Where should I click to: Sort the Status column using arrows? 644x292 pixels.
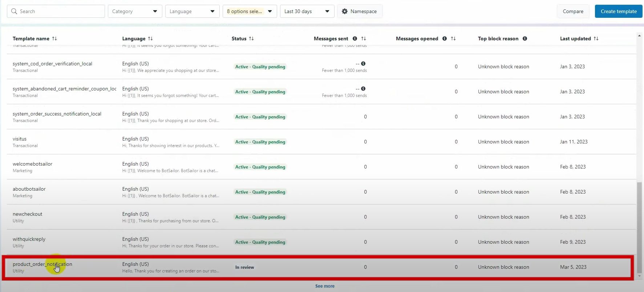251,38
